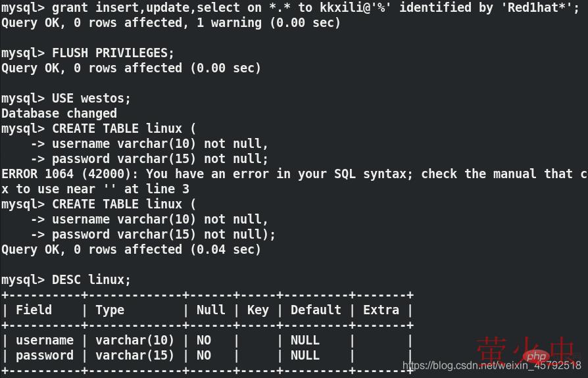
Task: Select varchar(15) in the result table
Action: [135, 356]
